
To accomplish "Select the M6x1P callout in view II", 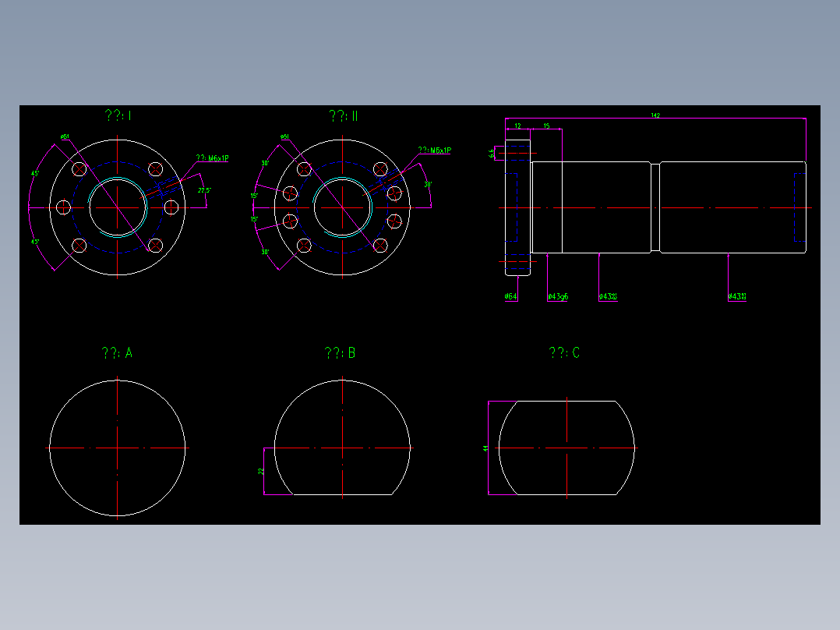I will (435, 150).
